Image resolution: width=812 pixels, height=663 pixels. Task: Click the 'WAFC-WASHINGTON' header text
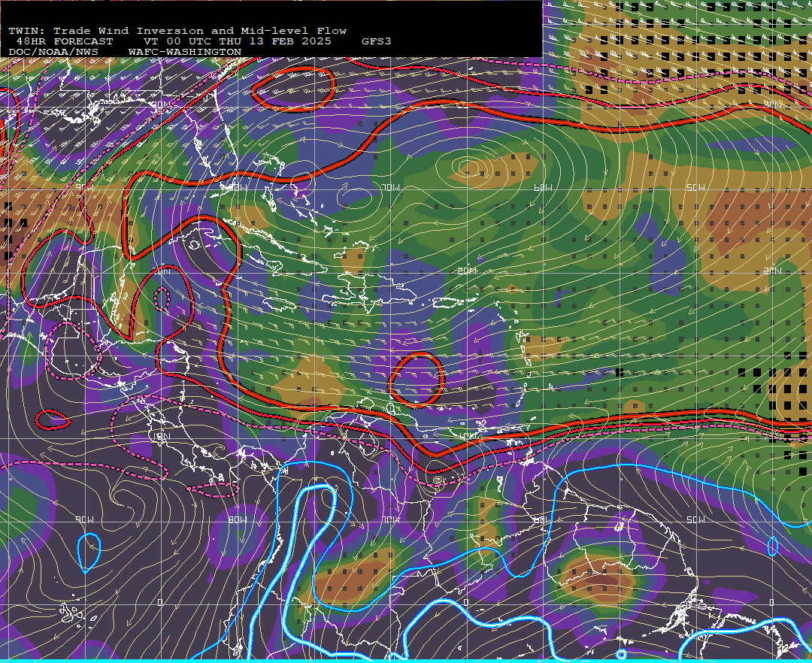[x=185, y=53]
